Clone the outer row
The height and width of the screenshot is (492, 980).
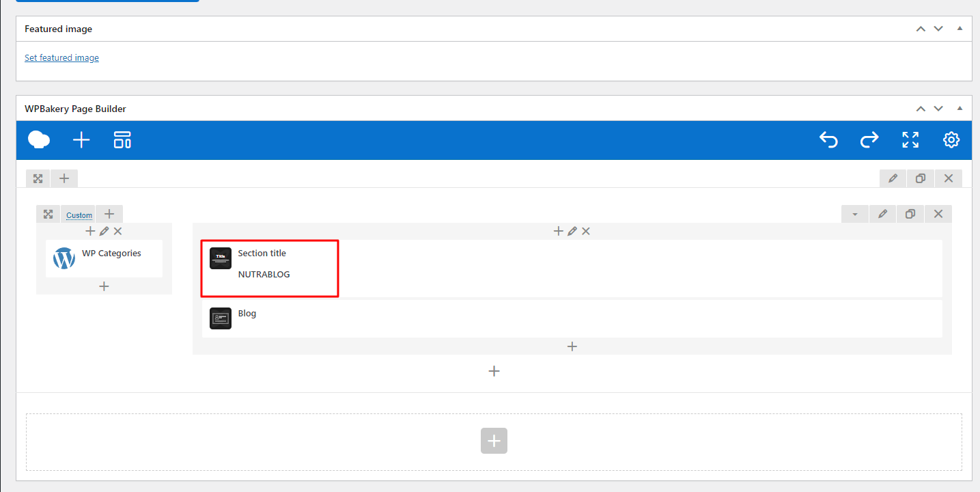point(921,178)
